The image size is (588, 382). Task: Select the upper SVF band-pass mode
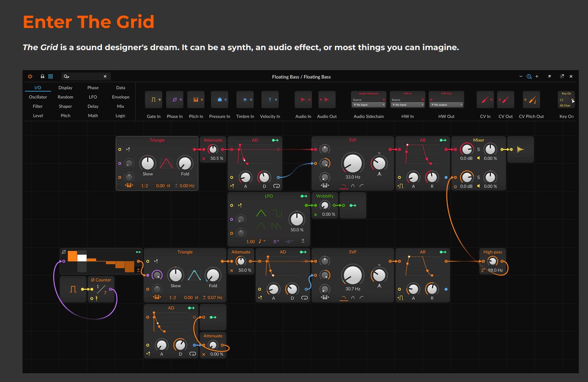(x=353, y=186)
